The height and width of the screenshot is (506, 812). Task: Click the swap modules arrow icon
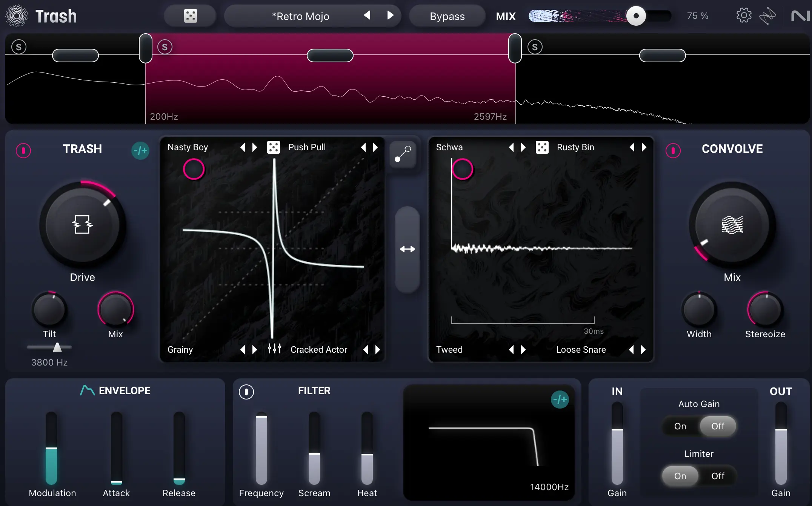[x=407, y=249]
